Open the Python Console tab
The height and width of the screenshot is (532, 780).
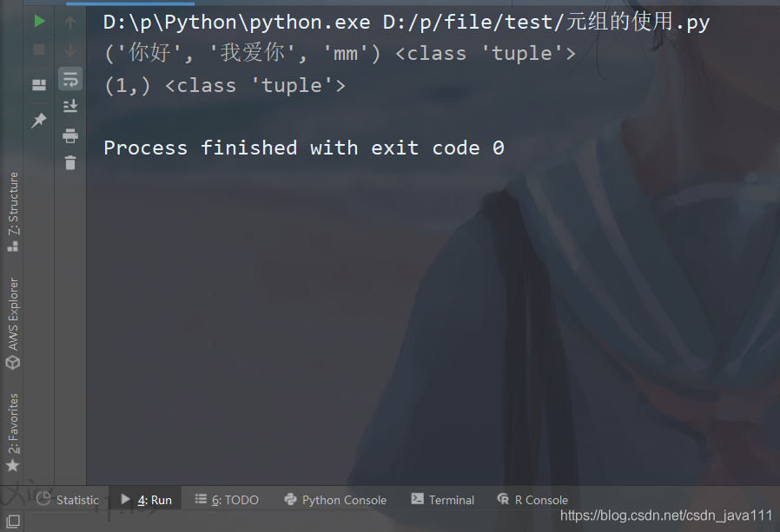(335, 500)
